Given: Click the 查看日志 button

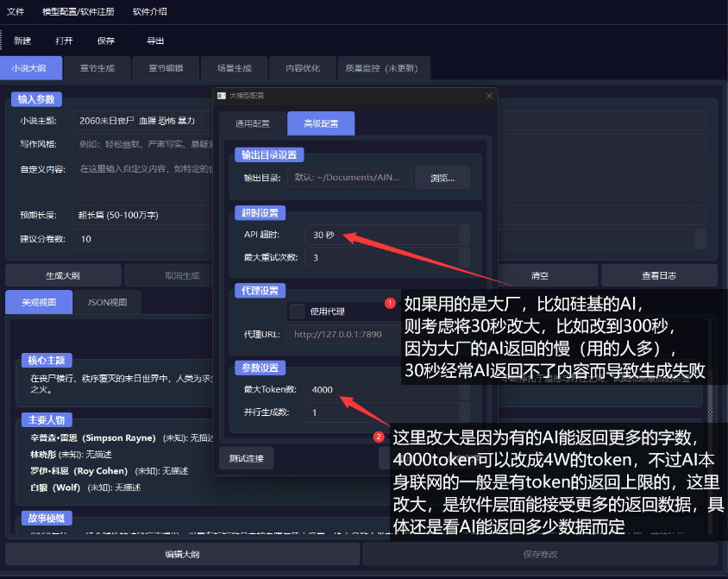Looking at the screenshot, I should [x=659, y=276].
